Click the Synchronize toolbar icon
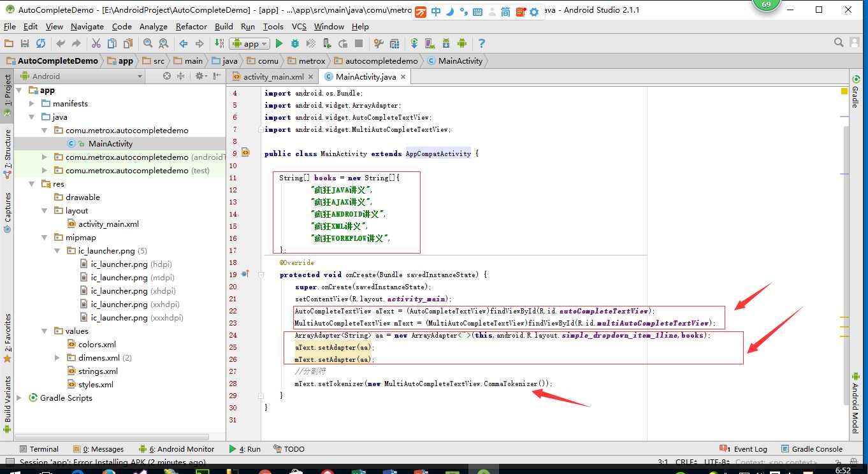Screen dimensions: 868x474 point(41,43)
